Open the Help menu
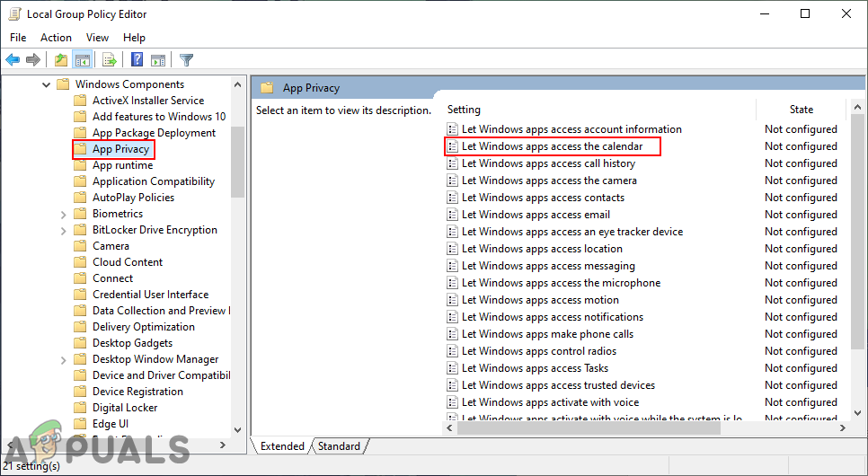The height and width of the screenshot is (476, 868). point(134,37)
